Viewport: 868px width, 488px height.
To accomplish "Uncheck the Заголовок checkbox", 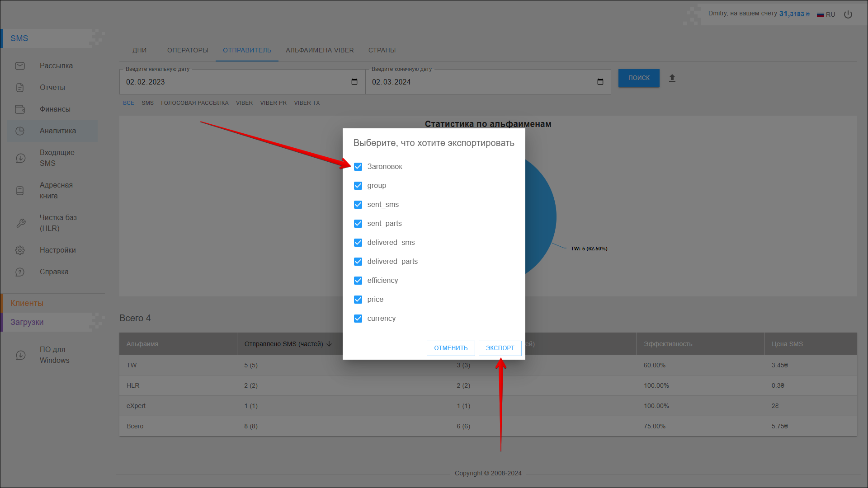I will tap(358, 167).
